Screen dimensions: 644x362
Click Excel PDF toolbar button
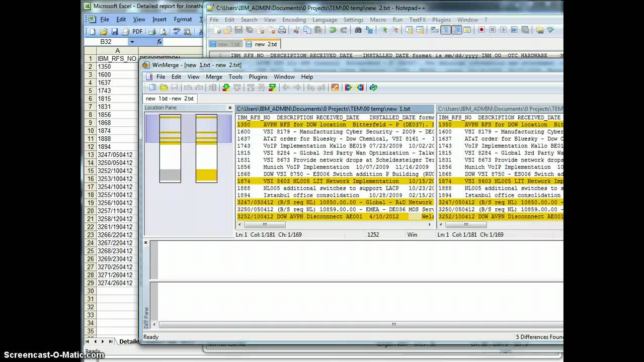tap(137, 32)
